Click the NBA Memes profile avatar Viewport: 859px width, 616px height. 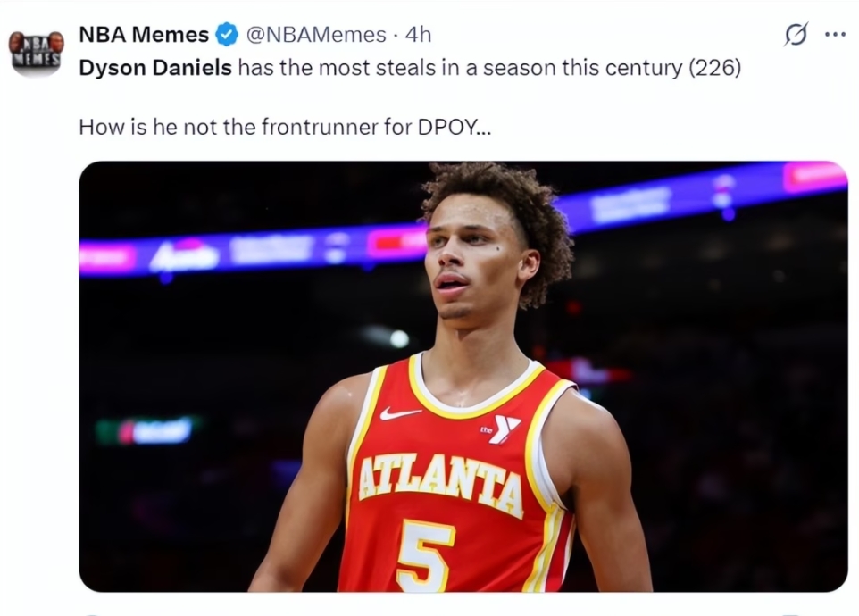click(37, 51)
